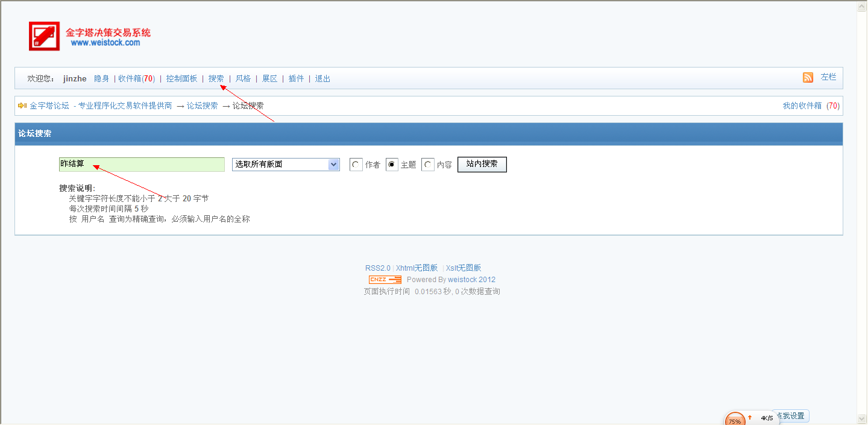Screen dimensions: 868x425
Task: Select the 作者 radio button
Action: (x=356, y=165)
